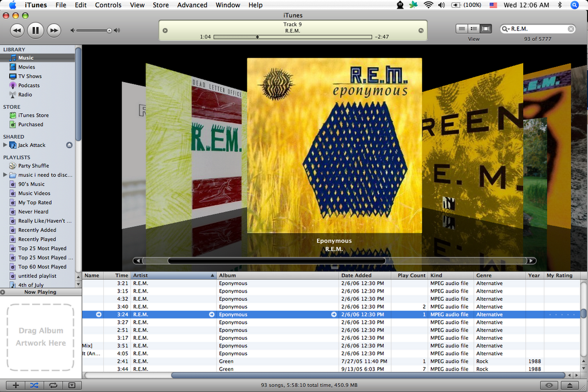
Task: Skip back with the rewind button
Action: 17,30
